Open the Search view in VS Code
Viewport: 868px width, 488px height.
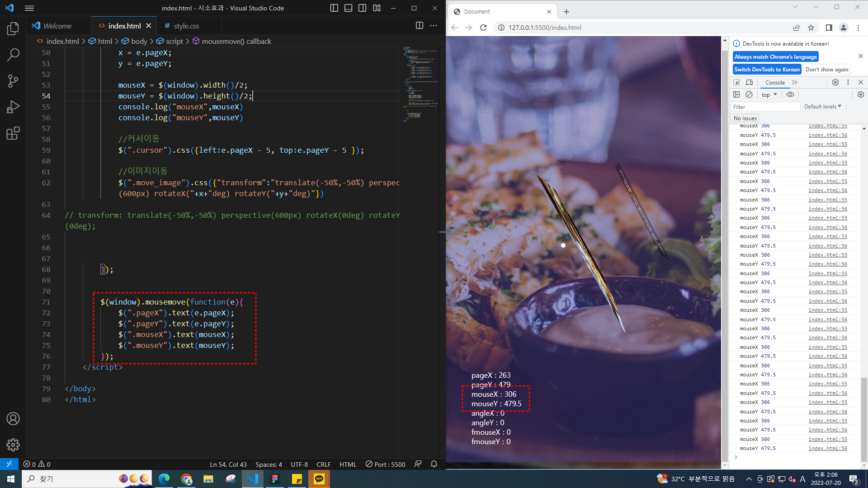tap(13, 55)
